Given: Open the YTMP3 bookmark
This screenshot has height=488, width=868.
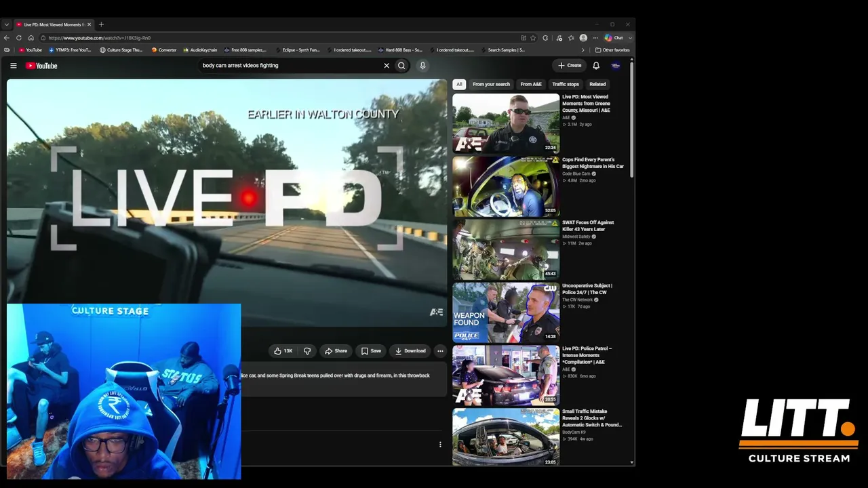Looking at the screenshot, I should click(70, 50).
